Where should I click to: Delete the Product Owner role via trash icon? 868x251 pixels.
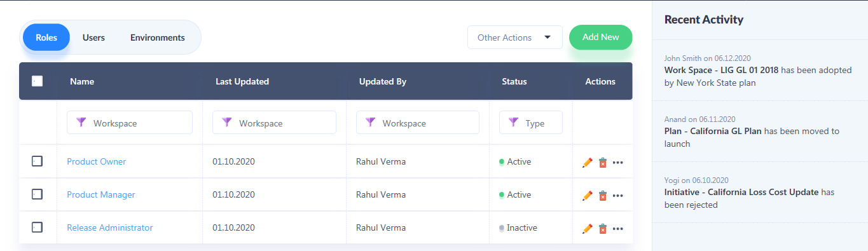pyautogui.click(x=603, y=163)
